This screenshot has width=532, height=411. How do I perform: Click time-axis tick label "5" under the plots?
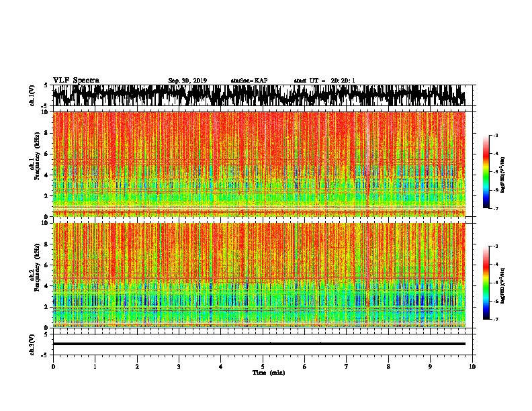pyautogui.click(x=263, y=367)
